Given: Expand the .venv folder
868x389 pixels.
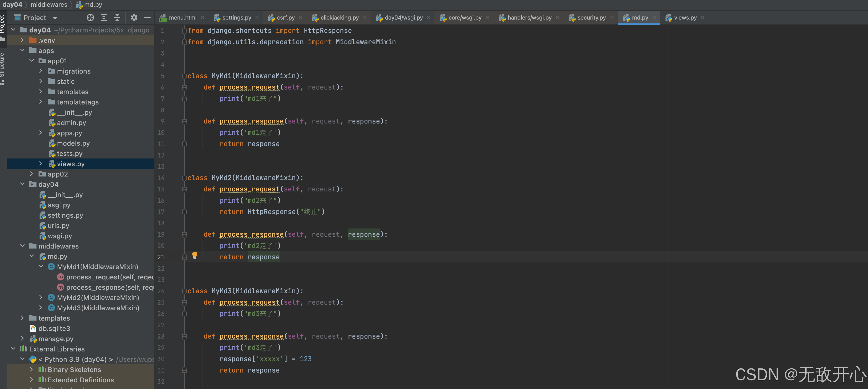Looking at the screenshot, I should (x=22, y=40).
